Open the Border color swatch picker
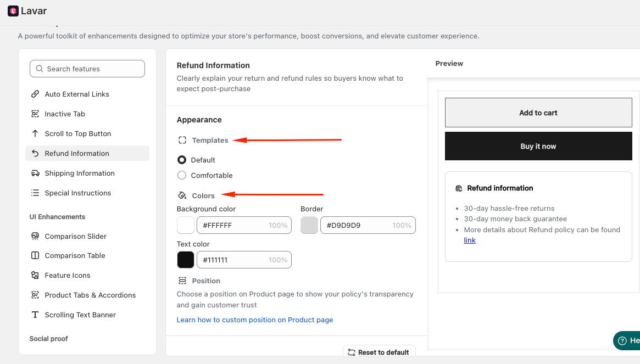 tap(309, 225)
